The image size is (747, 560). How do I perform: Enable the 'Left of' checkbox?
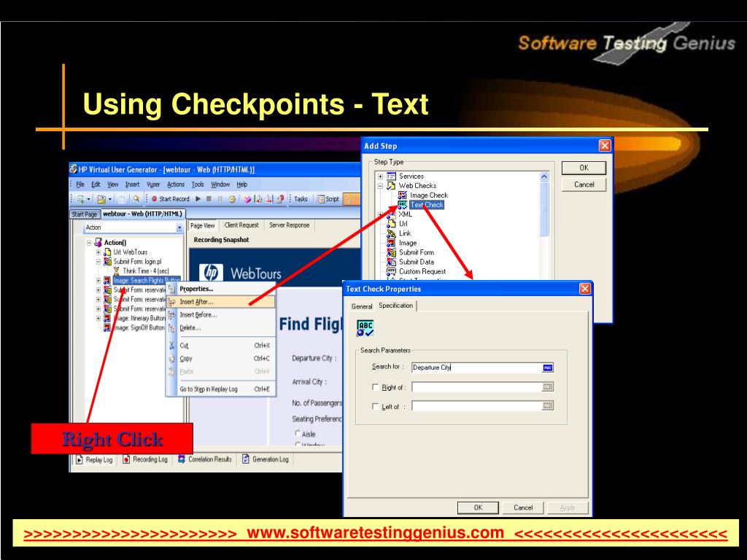point(376,406)
